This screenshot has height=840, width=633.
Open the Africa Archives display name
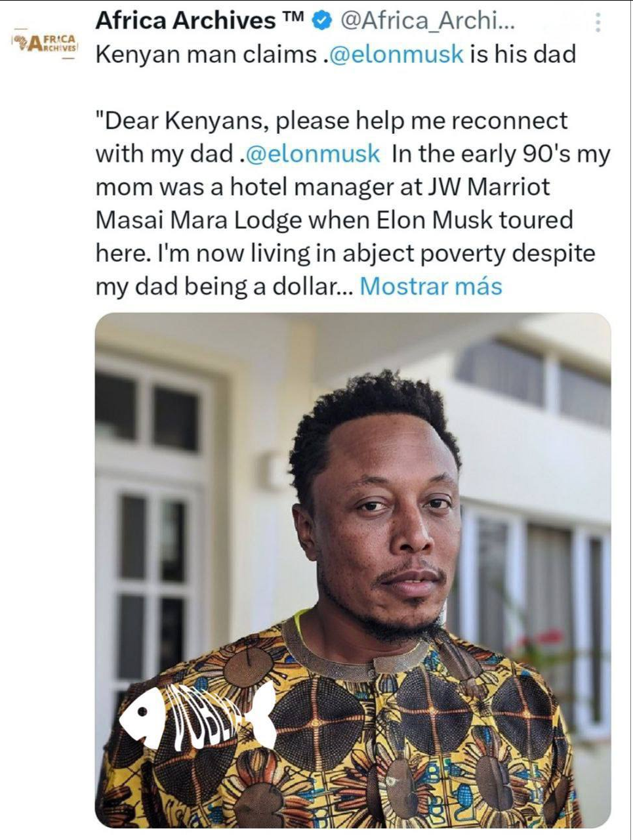[186, 21]
